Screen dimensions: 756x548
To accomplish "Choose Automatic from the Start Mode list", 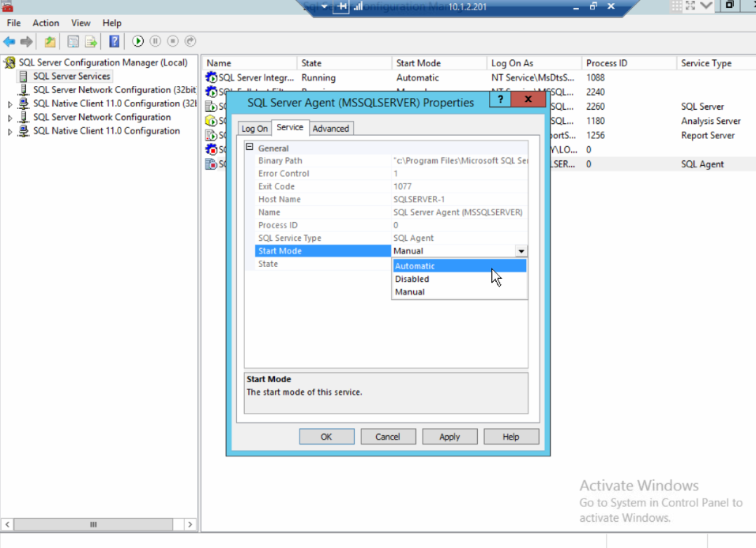I will (460, 266).
